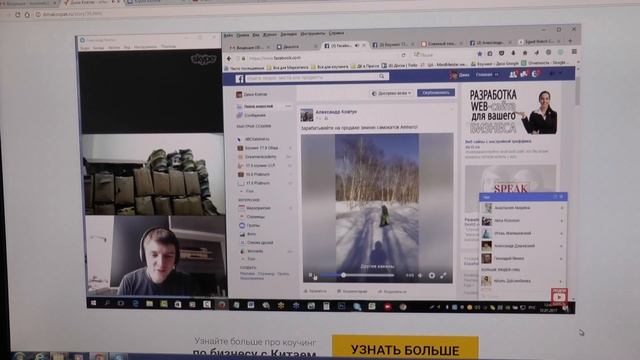Click the red YouTube icon near chat

pos(559,296)
